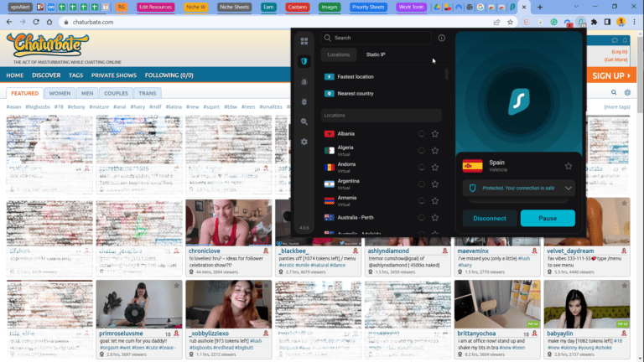Expand the Protected connection status chevron

569,188
